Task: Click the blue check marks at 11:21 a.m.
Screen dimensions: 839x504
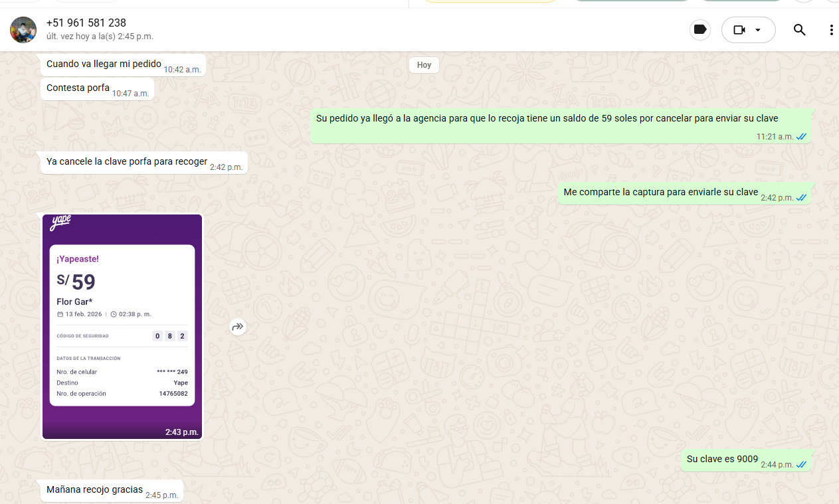Action: (x=801, y=137)
